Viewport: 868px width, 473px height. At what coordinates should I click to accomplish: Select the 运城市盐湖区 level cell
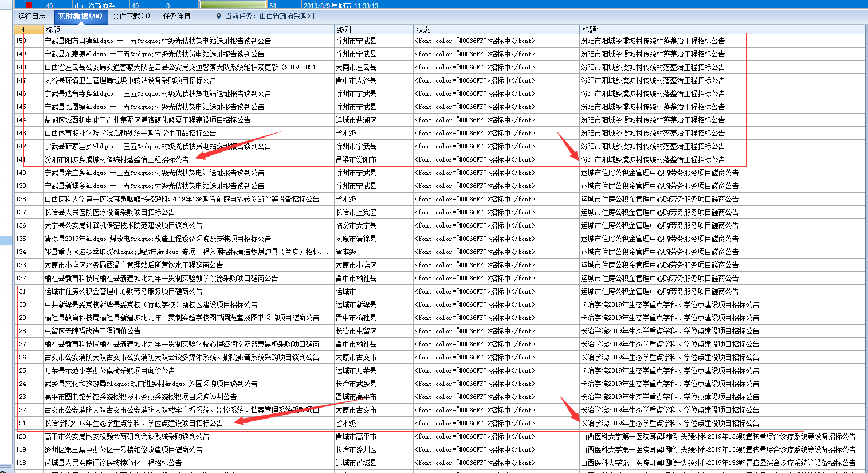(374, 120)
